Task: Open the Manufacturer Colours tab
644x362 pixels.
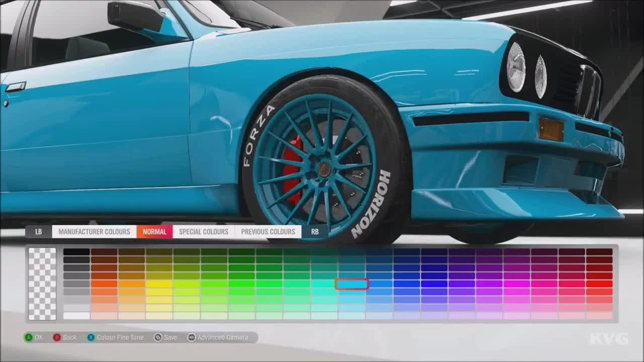Action: pos(94,232)
